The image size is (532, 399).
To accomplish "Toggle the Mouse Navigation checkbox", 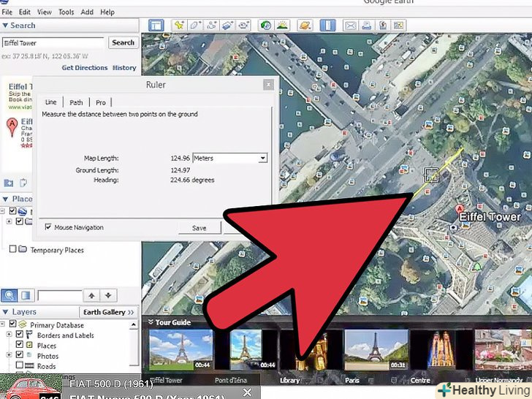I will click(x=48, y=227).
